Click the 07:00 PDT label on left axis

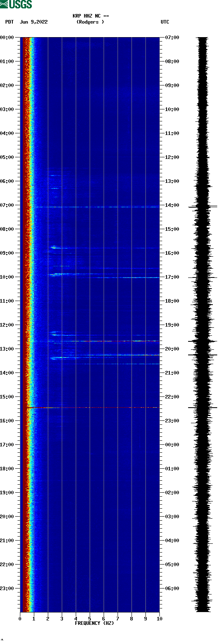(x=7, y=205)
